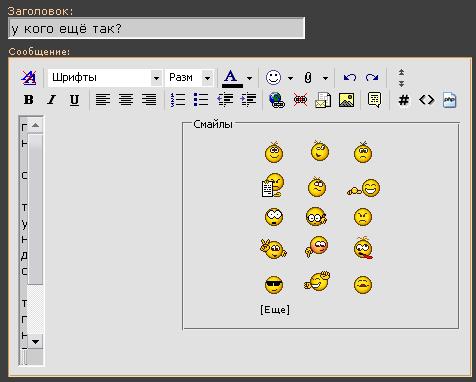
Task: Open the Шрифты font dropdown
Action: pos(105,78)
